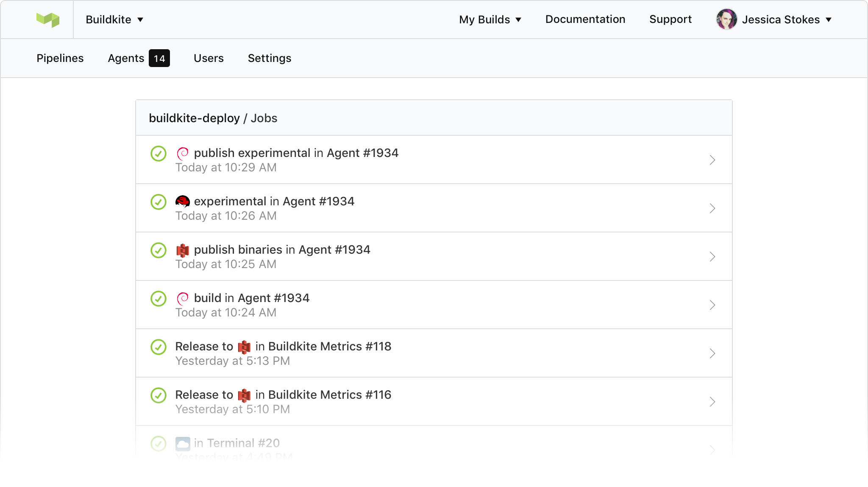Click Jessica Stokes avatar picture

[726, 20]
